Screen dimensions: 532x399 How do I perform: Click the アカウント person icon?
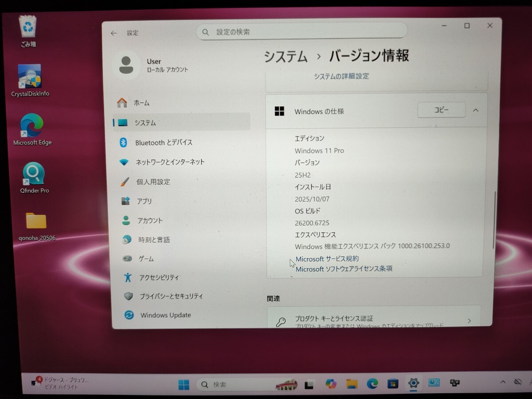(126, 220)
